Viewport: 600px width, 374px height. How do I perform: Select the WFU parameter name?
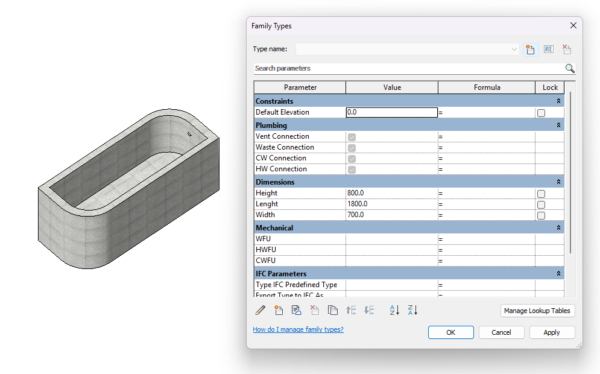263,239
